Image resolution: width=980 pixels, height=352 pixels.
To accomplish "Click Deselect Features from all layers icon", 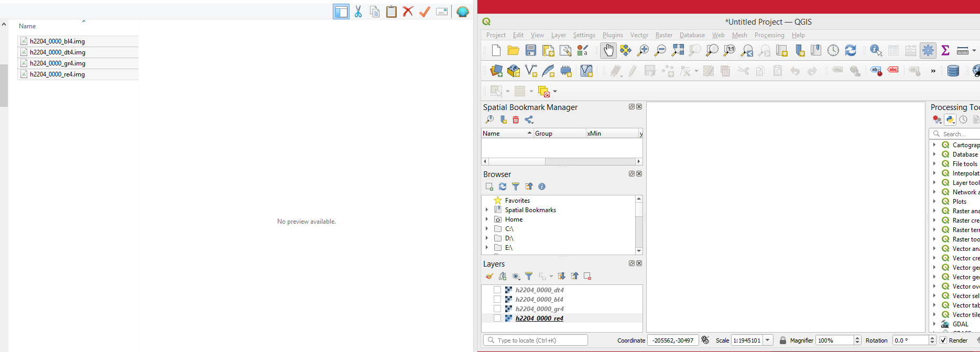I will point(544,91).
